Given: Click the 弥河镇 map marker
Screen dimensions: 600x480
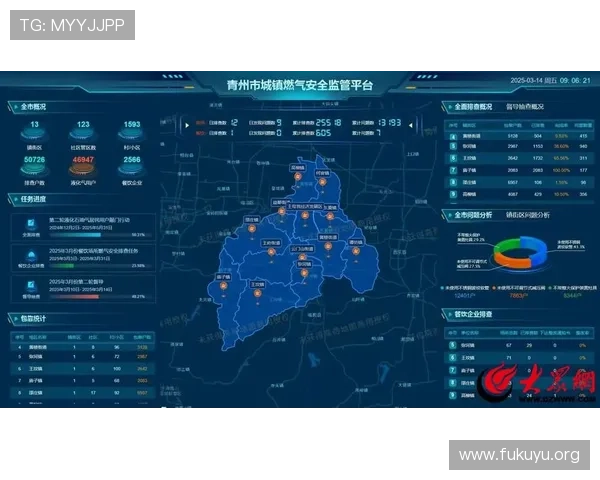Looking at the screenshot, I should (x=304, y=273).
